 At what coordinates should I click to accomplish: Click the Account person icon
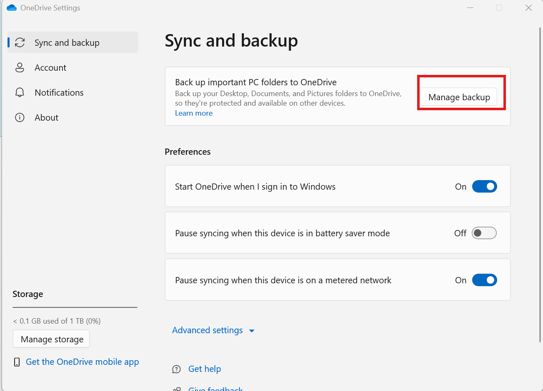coord(20,68)
